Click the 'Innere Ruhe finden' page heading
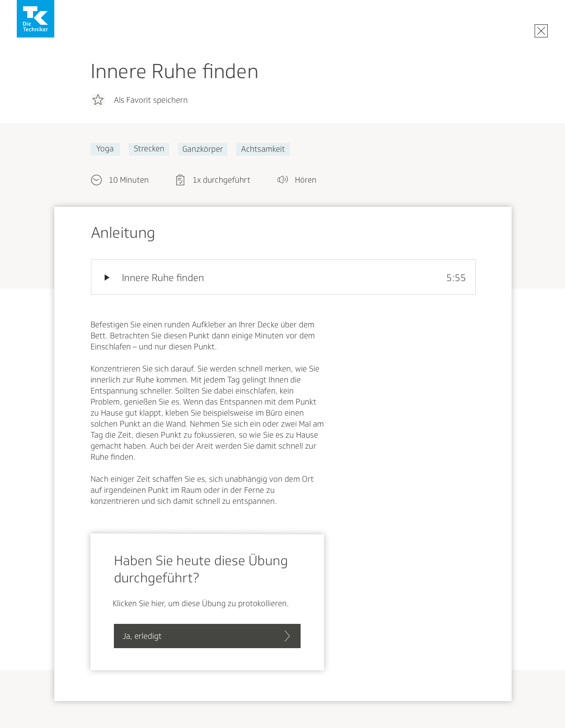Image resolution: width=565 pixels, height=728 pixels. [x=174, y=71]
